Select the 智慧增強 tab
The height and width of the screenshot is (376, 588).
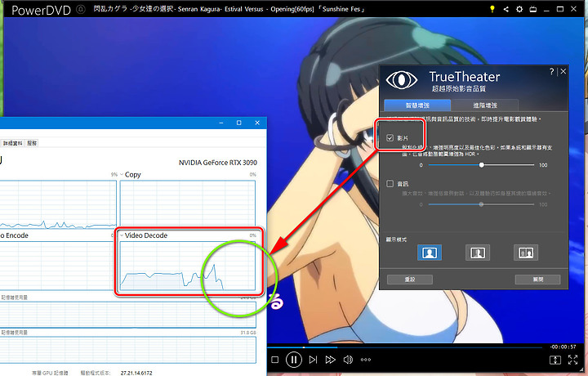417,105
